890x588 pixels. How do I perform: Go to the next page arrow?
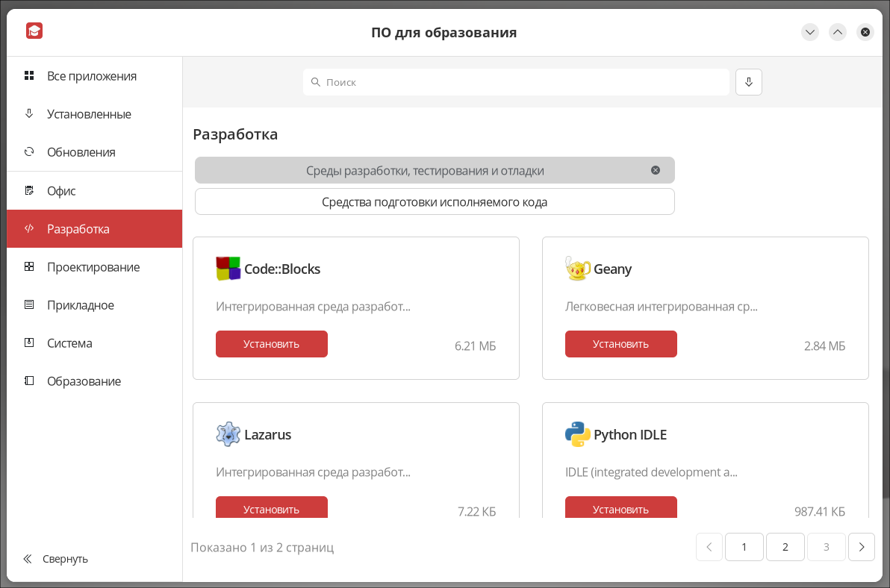pos(861,547)
